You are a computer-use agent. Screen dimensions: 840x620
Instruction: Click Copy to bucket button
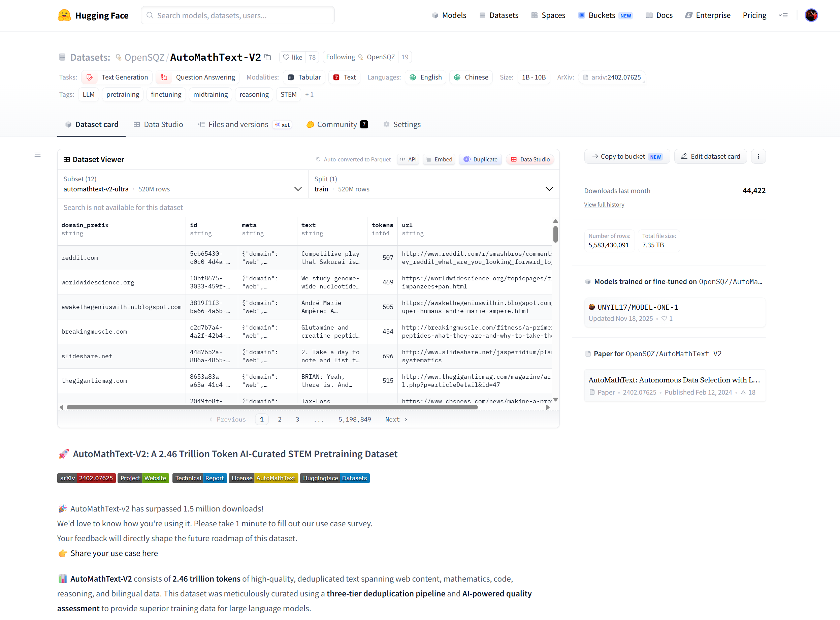tap(627, 156)
